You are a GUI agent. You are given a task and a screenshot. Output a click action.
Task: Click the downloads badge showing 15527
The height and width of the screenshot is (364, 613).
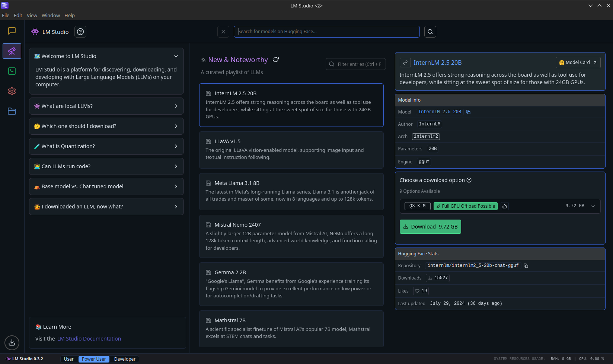tap(438, 278)
